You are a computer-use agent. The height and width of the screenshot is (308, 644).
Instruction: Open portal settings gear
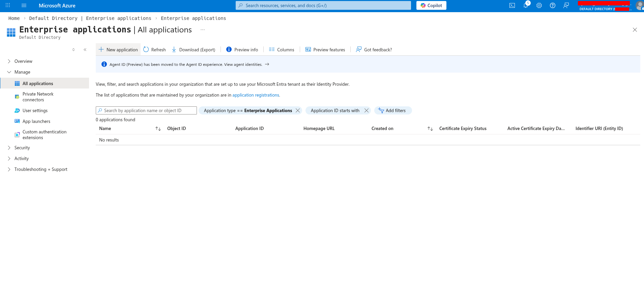pos(539,5)
